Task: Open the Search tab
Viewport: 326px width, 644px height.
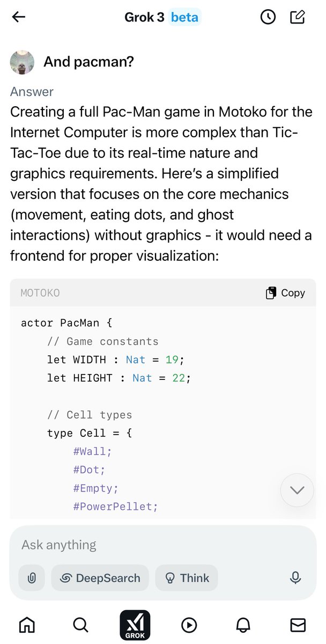Action: pyautogui.click(x=80, y=625)
